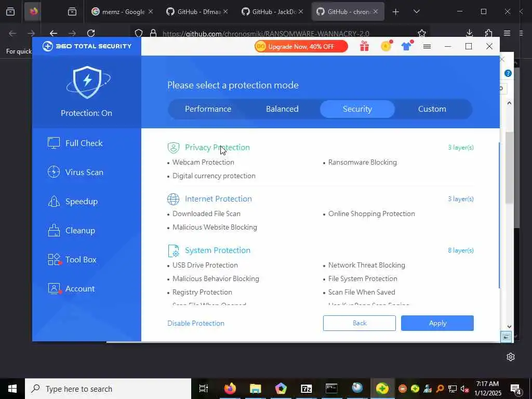Open File Explorer from the taskbar
The image size is (532, 399).
point(256,389)
